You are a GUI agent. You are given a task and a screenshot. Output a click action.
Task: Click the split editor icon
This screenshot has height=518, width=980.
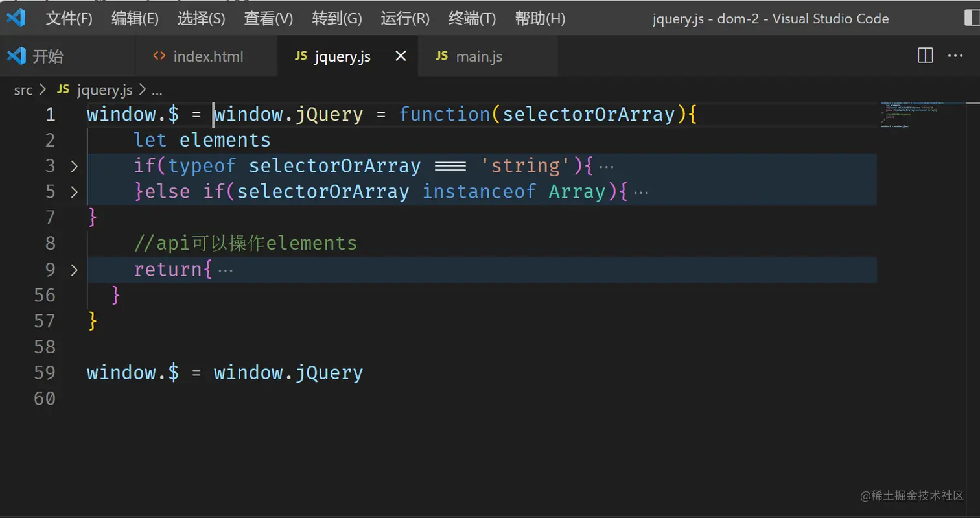pyautogui.click(x=926, y=56)
